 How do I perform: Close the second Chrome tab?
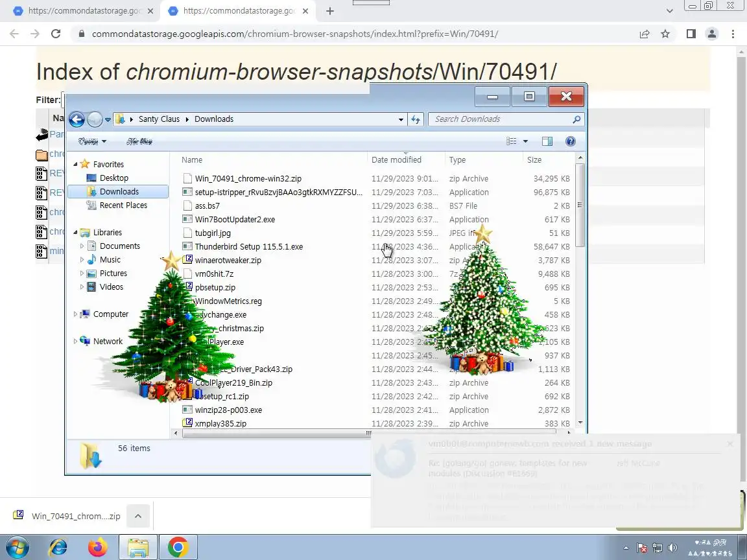point(305,11)
